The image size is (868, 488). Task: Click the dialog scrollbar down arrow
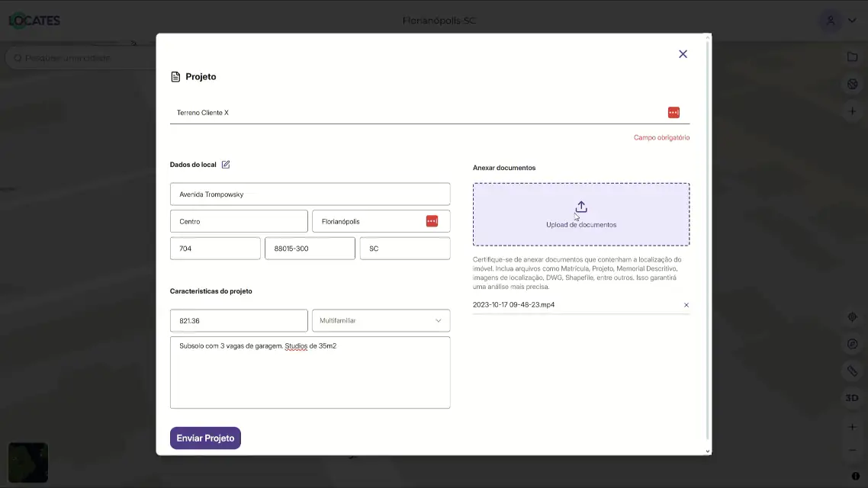tap(707, 451)
